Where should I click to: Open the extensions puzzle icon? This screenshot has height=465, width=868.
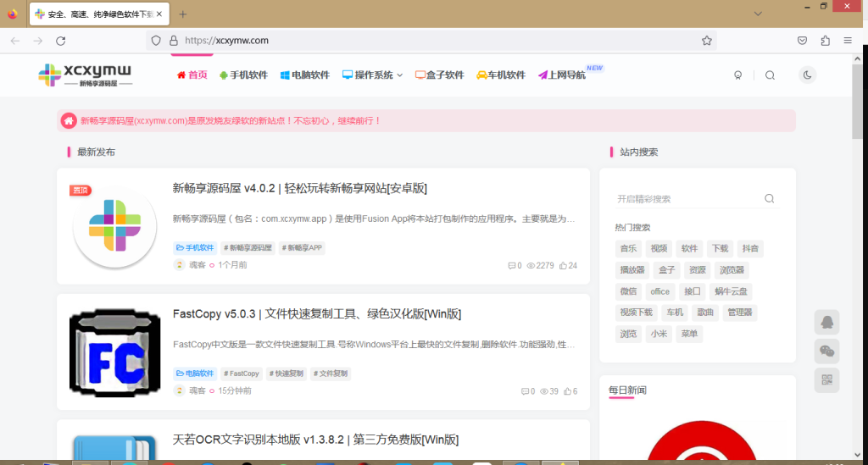(x=826, y=41)
